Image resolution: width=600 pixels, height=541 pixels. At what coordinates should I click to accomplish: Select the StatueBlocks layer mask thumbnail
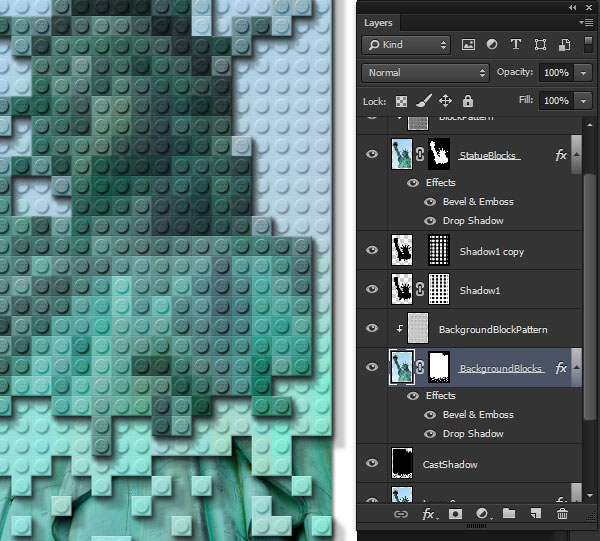click(x=439, y=154)
